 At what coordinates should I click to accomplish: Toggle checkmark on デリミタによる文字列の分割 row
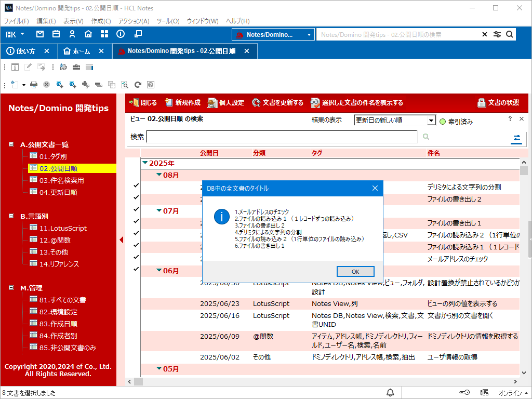(136, 185)
